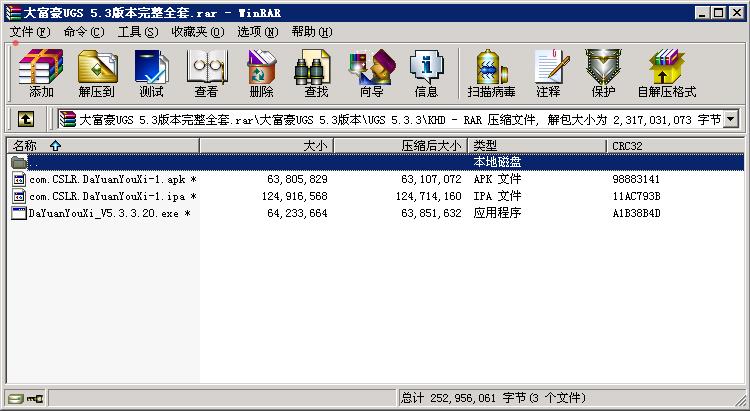Show archive 信息 (Info)
Viewport: 750px width, 411px height.
(x=426, y=73)
